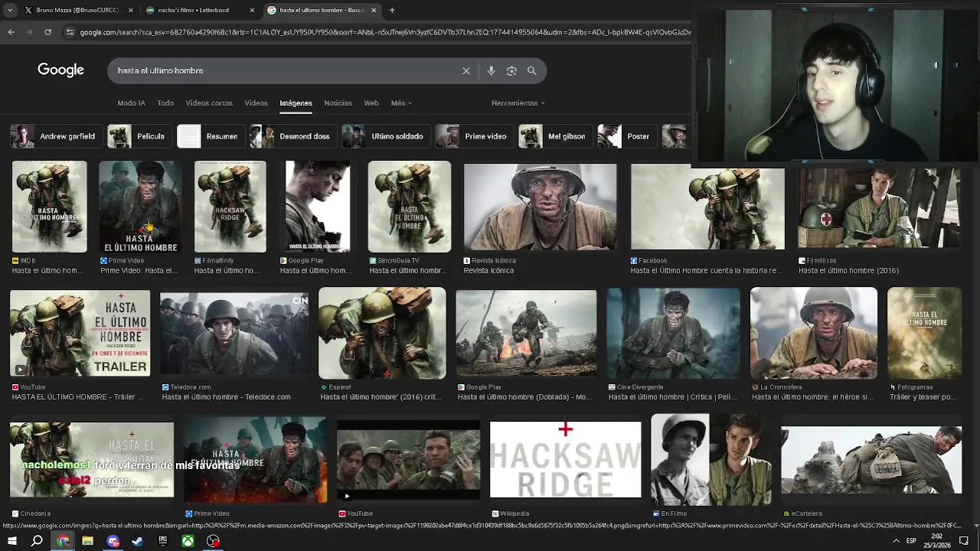Open a new browser tab with plus

tap(392, 10)
